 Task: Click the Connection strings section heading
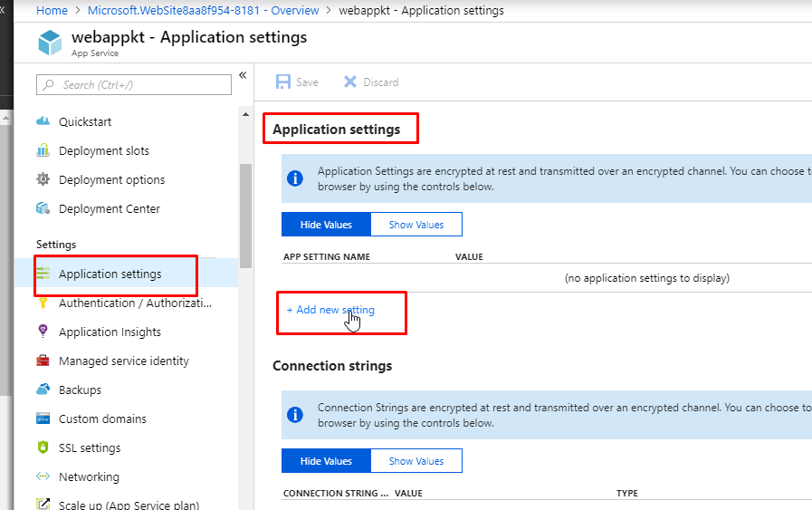[332, 365]
